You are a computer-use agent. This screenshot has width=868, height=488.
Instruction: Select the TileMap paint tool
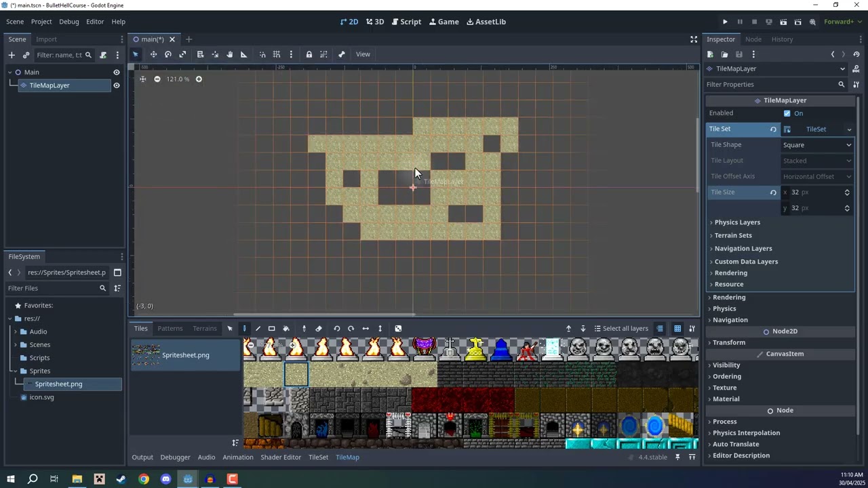pos(244,329)
